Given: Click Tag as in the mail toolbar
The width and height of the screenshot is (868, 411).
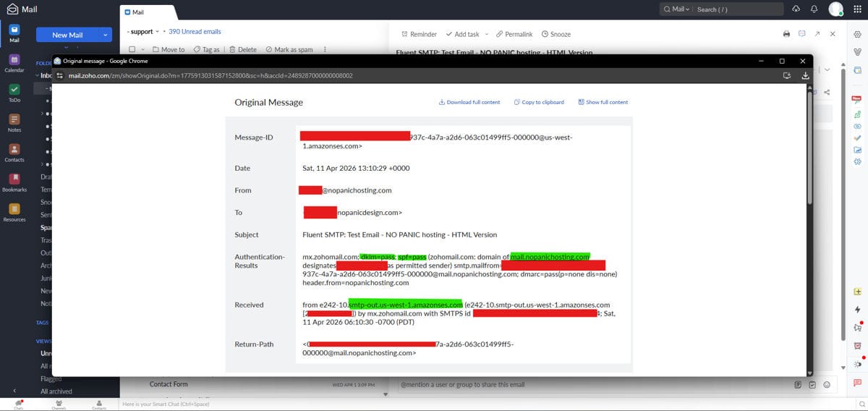Looking at the screenshot, I should click(x=207, y=49).
